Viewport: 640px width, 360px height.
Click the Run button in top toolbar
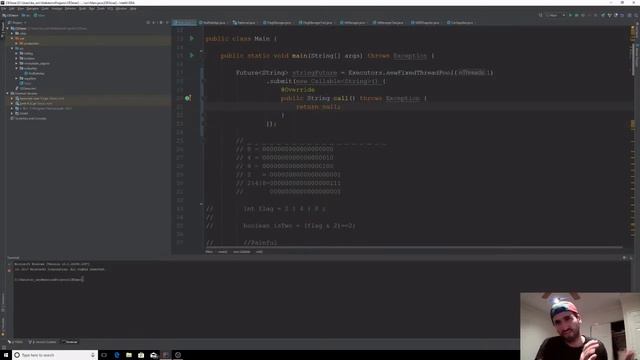(x=570, y=15)
